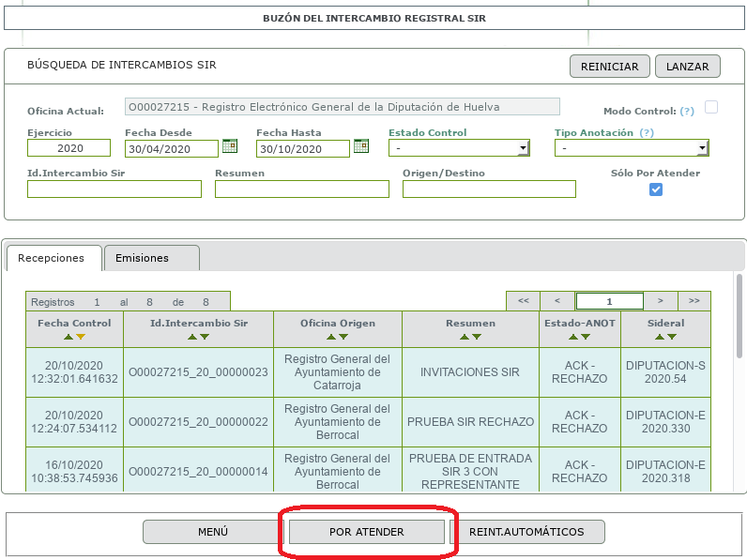Screen dimensions: 747x560
Task: Click the page number field
Action: pos(609,301)
